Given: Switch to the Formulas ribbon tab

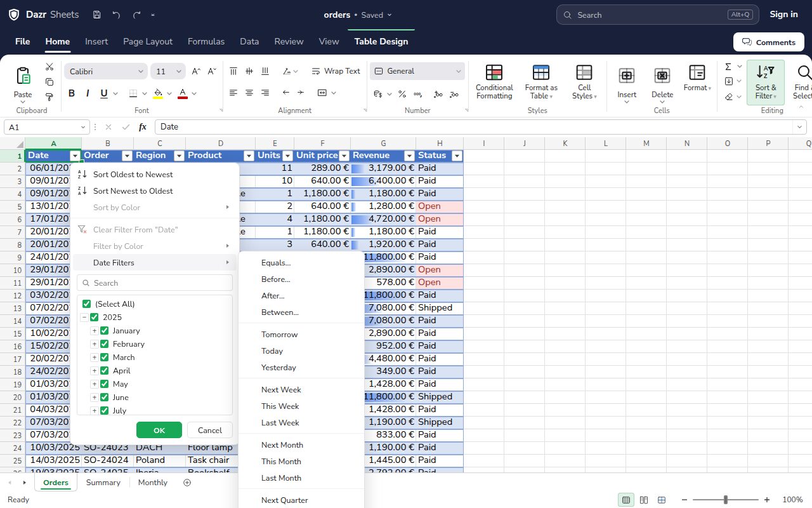Looking at the screenshot, I should [206, 41].
